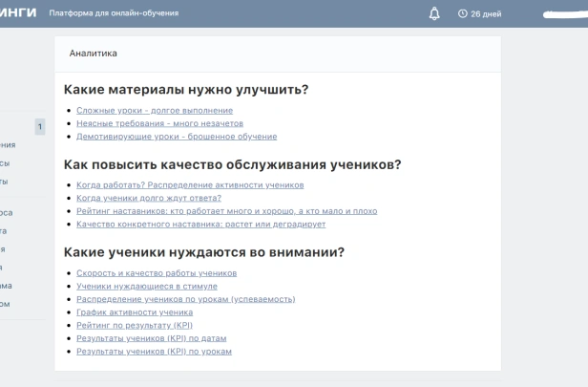The image size is (588, 387).
Task: Open Демотивирующие уроки - брошенное обучение
Action: click(177, 137)
